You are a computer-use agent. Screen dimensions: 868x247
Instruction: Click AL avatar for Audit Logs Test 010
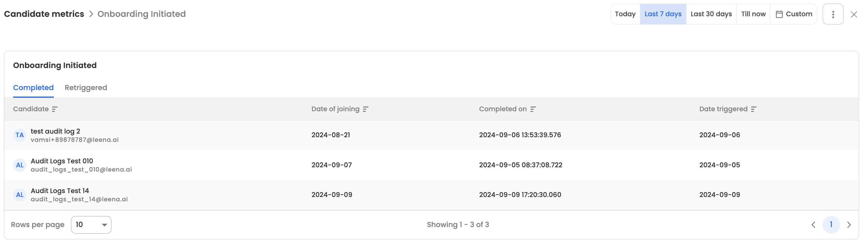click(20, 165)
